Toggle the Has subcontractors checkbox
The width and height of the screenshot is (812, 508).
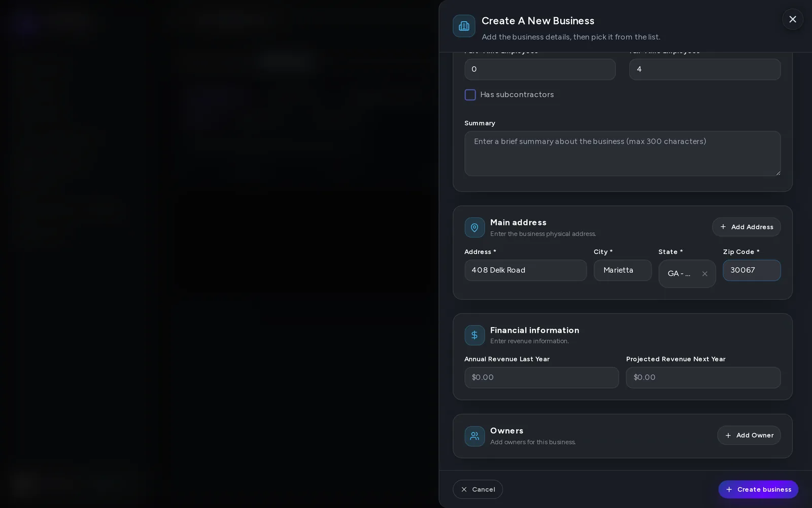[x=470, y=95]
